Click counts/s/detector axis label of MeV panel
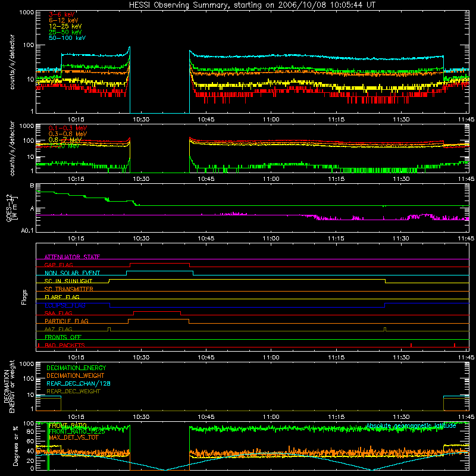Screen dimensions: 476x476 click(12, 148)
